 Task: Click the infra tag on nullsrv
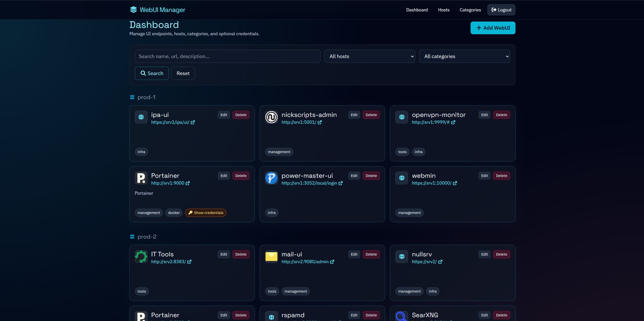[x=433, y=291]
